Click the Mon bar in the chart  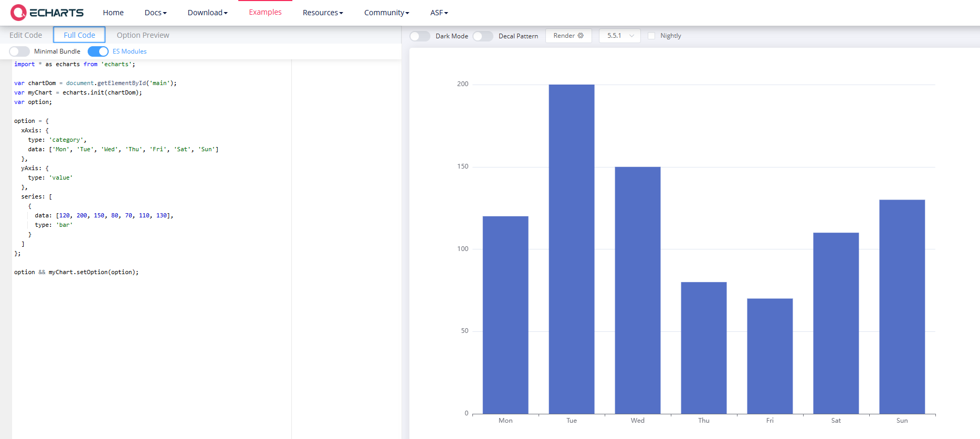[505, 315]
